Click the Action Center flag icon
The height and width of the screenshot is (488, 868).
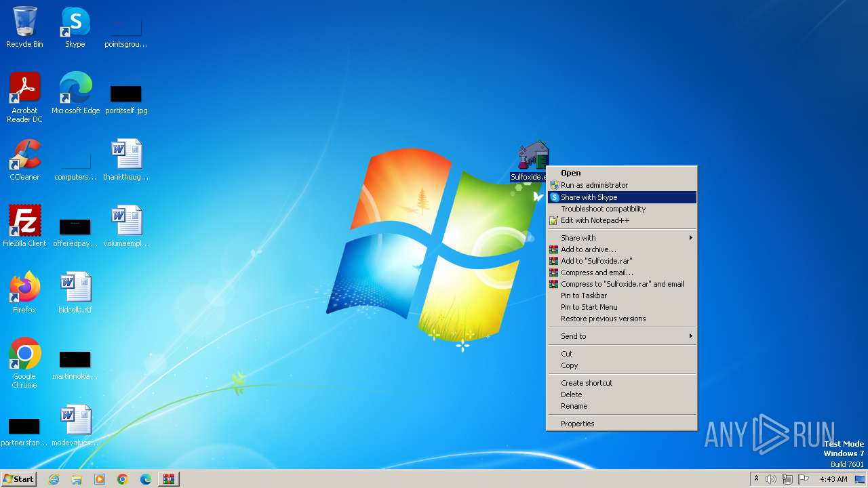(x=804, y=479)
